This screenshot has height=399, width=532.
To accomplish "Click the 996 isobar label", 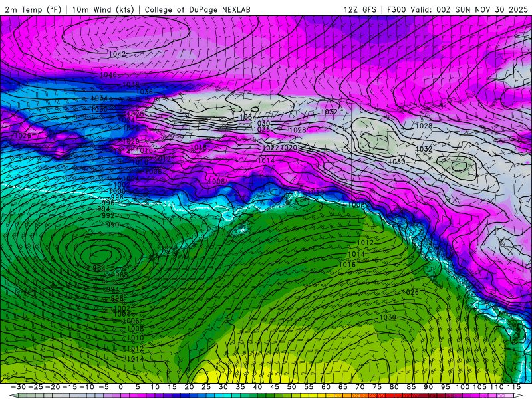I will (x=108, y=203).
